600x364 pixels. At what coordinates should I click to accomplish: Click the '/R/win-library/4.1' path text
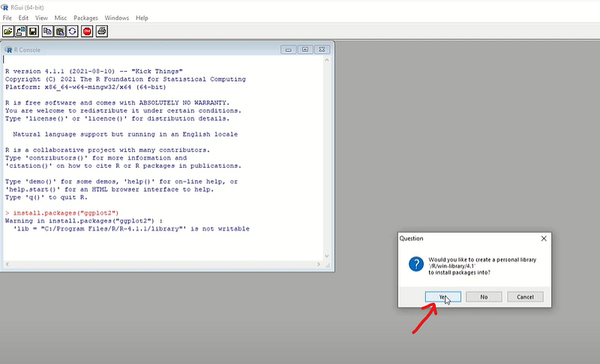tap(452, 266)
